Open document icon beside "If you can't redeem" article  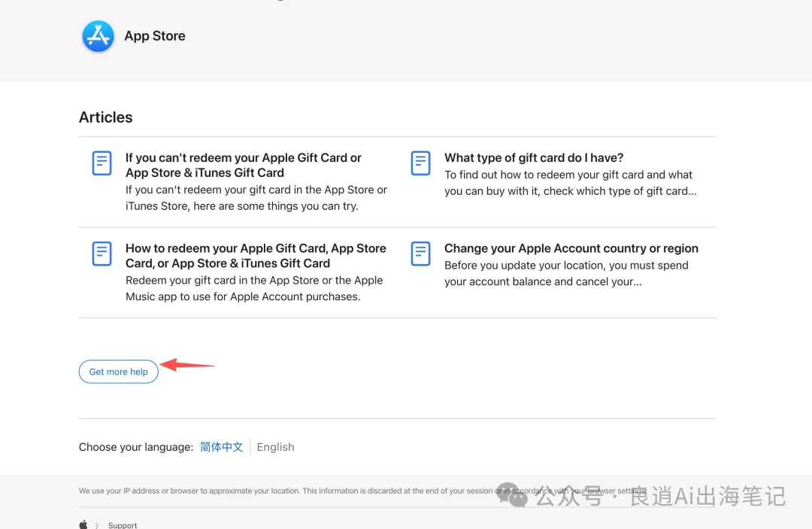click(101, 163)
